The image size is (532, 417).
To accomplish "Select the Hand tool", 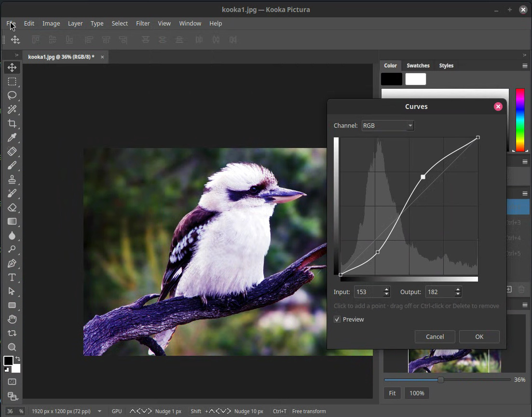I will coord(12,319).
